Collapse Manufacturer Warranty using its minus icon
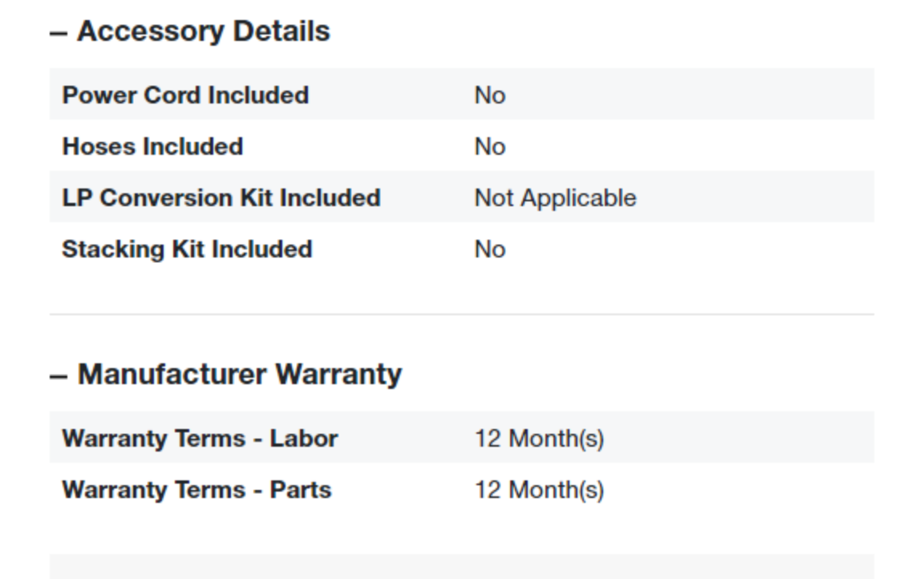This screenshot has height=579, width=924. click(58, 375)
